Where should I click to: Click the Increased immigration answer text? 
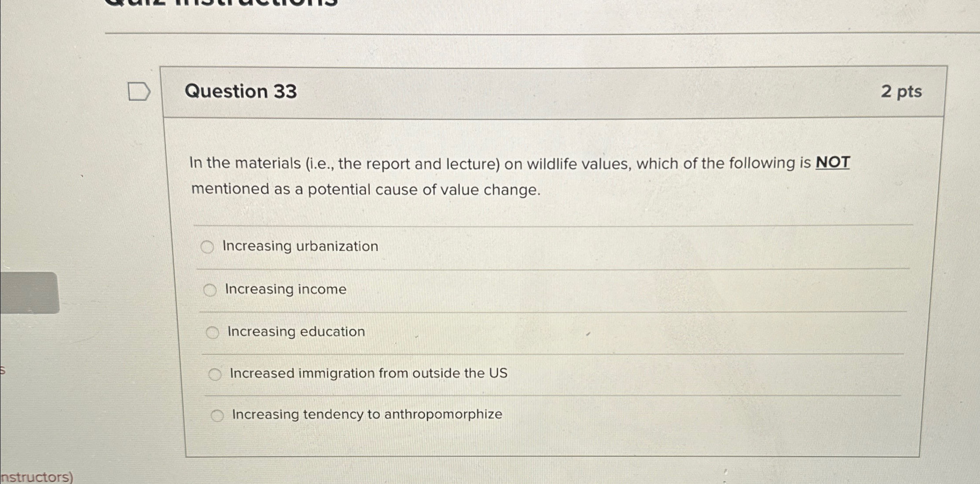(x=369, y=373)
